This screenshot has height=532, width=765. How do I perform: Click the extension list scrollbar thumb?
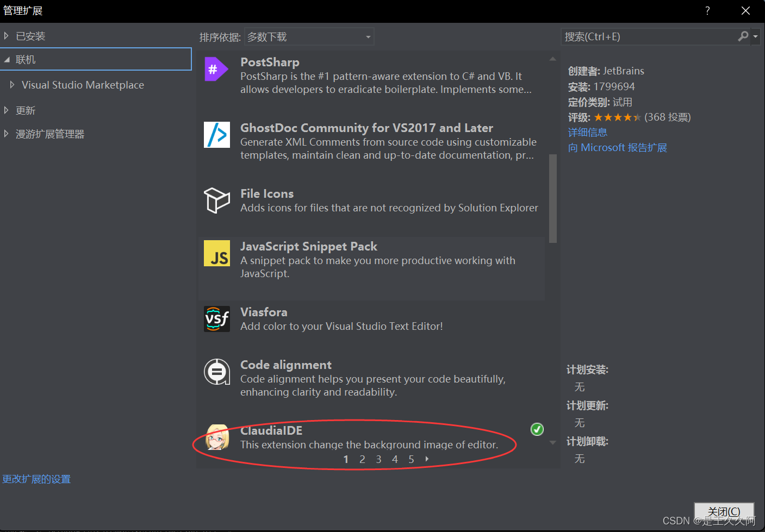553,198
